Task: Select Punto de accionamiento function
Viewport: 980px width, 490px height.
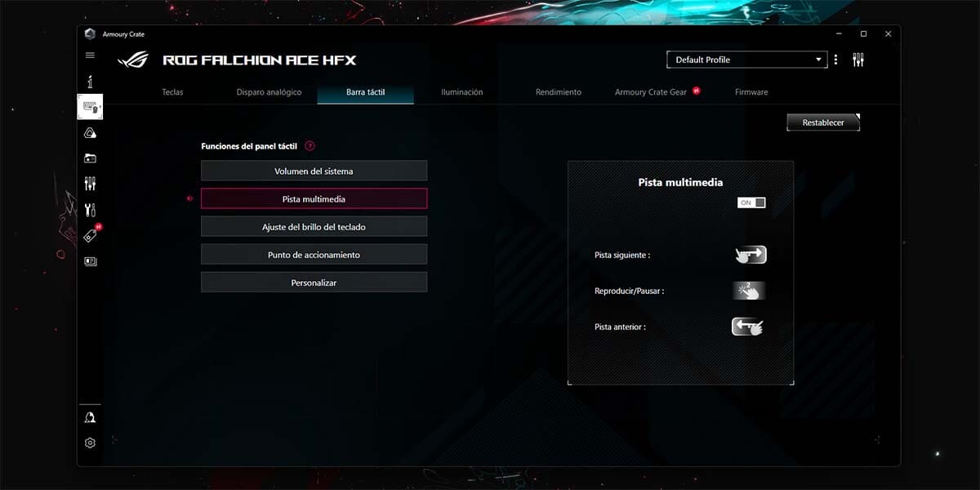Action: pos(314,254)
